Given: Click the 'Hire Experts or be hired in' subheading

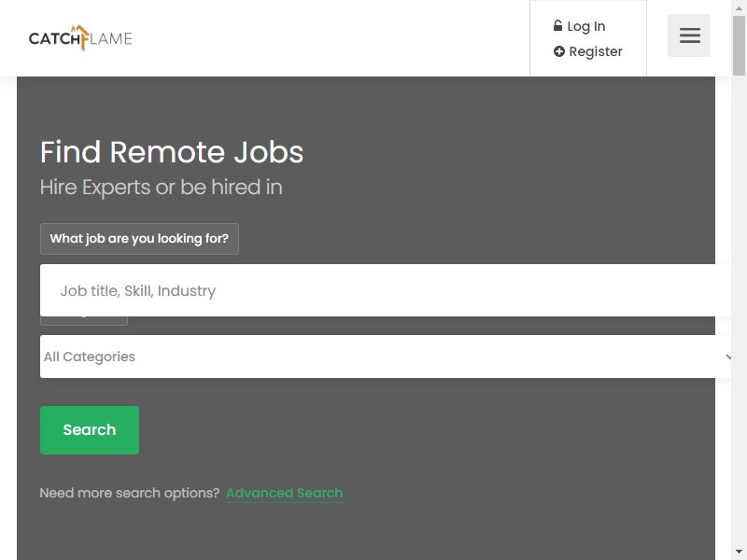Looking at the screenshot, I should (161, 188).
